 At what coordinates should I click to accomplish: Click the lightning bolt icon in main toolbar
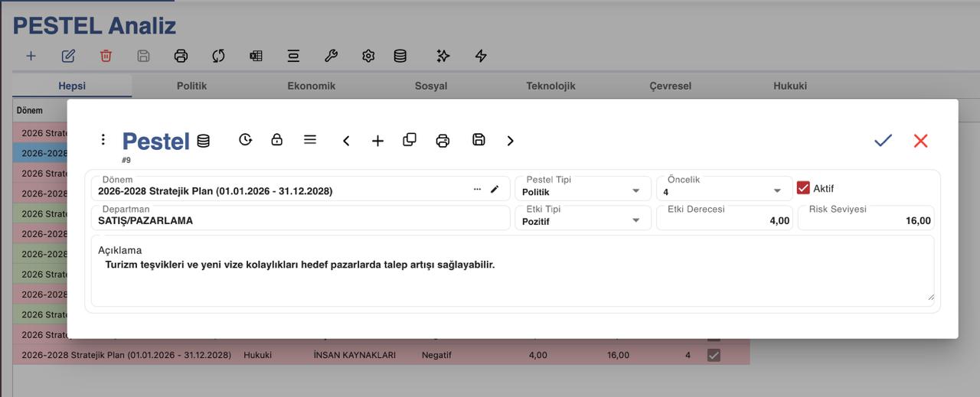481,56
